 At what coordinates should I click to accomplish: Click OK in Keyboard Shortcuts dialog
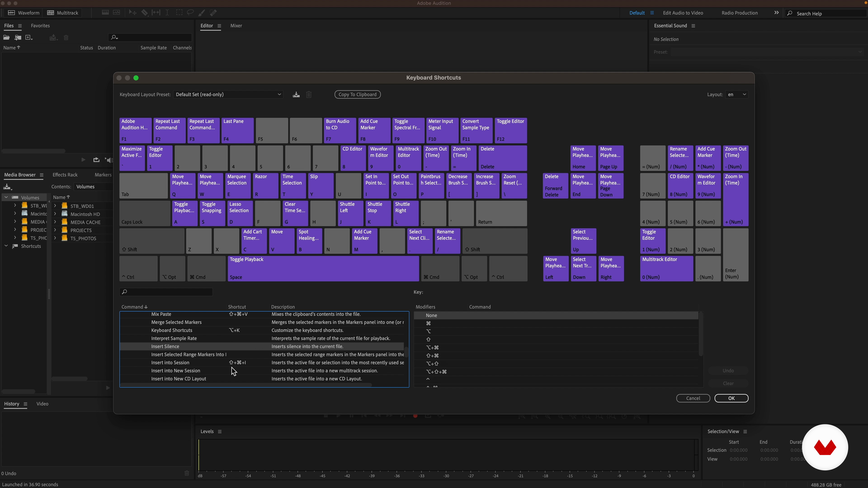[731, 398]
